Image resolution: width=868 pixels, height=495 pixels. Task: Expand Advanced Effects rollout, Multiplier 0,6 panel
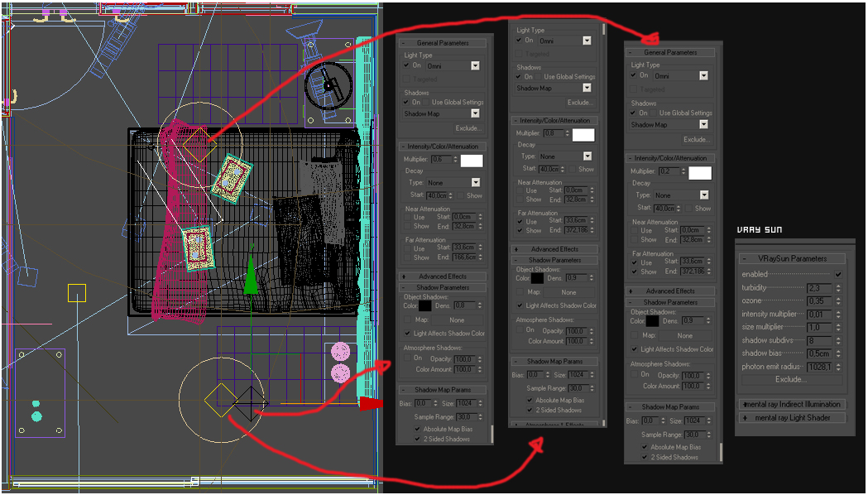pos(443,276)
